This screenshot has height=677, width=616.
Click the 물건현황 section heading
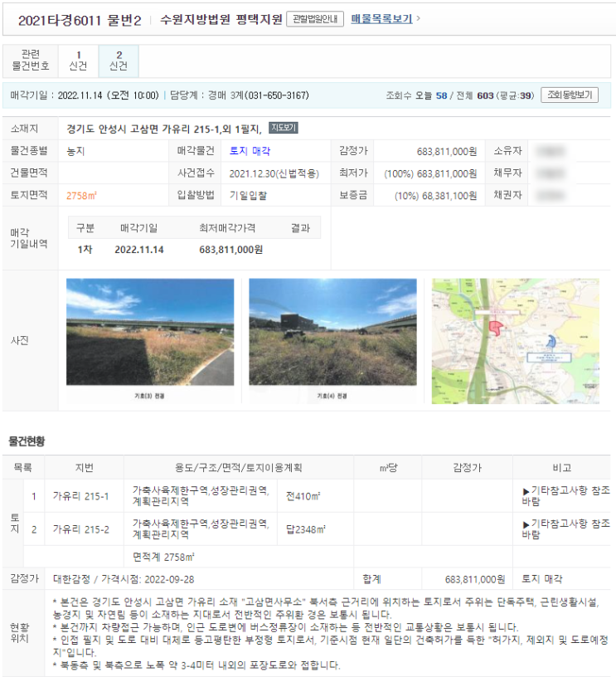pos(27,441)
